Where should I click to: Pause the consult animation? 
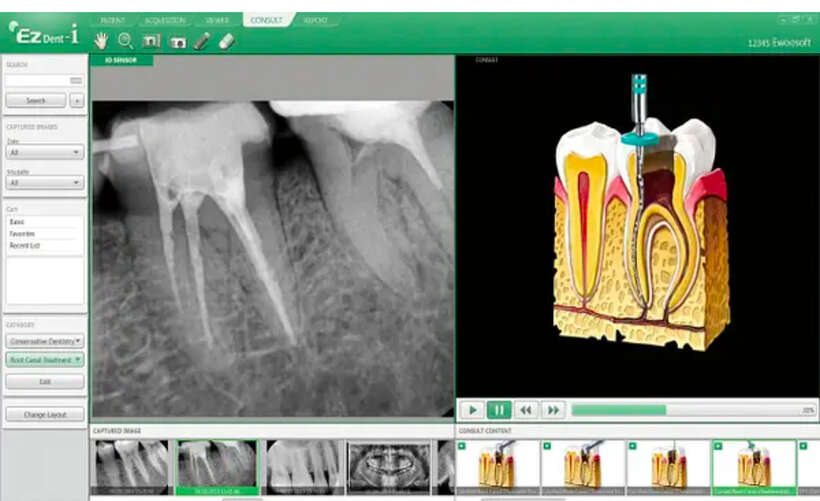tap(499, 409)
